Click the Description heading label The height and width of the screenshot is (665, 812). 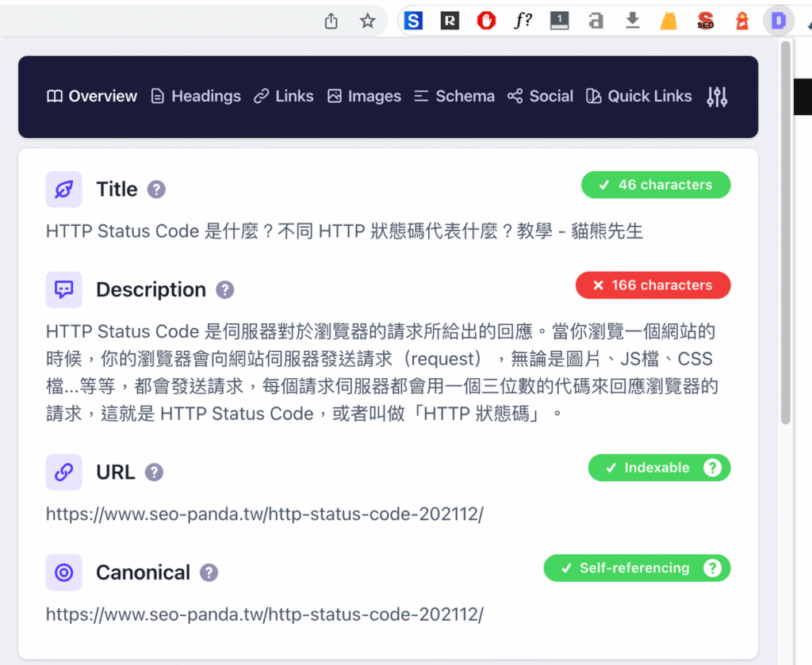[x=151, y=290]
